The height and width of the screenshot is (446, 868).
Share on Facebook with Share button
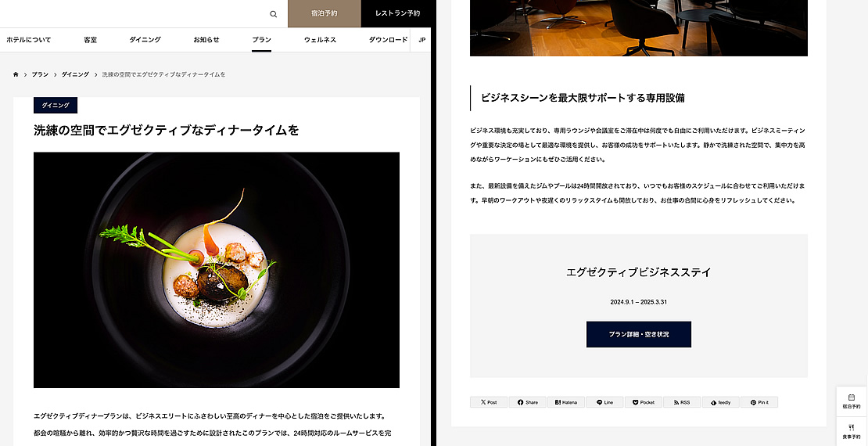pyautogui.click(x=528, y=402)
